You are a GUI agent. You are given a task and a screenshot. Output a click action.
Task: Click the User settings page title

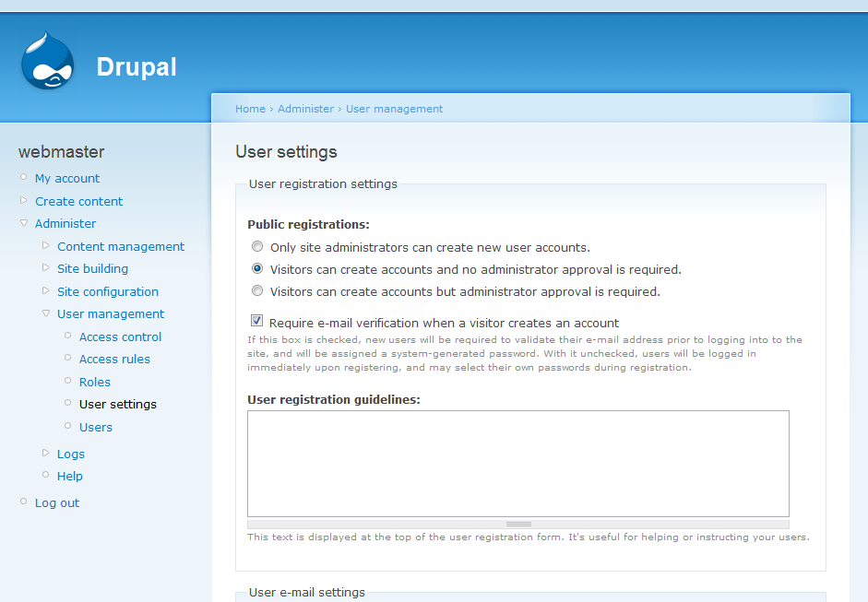(x=286, y=151)
